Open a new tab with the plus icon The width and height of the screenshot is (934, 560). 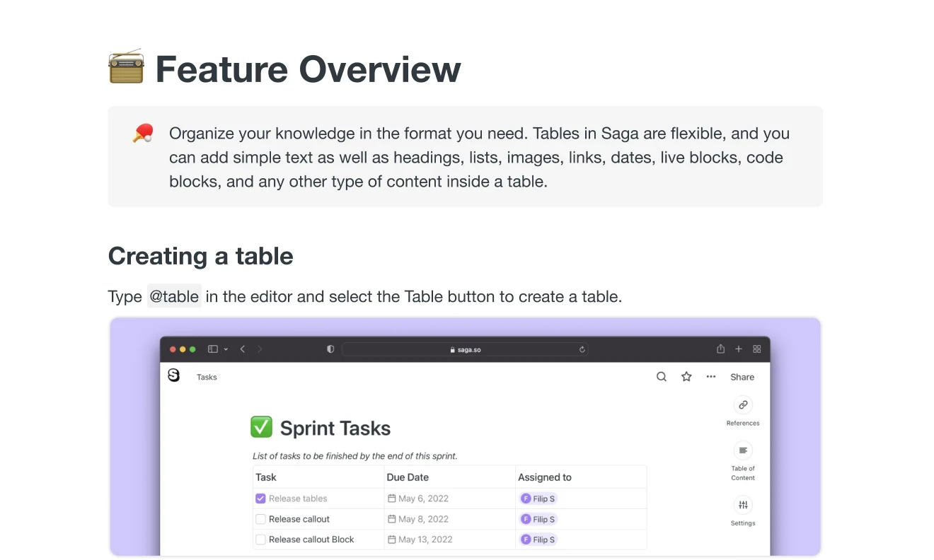click(739, 349)
